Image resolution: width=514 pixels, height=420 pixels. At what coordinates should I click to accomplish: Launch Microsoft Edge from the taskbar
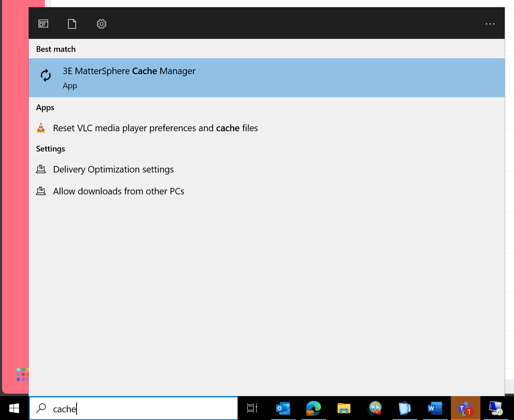click(314, 408)
